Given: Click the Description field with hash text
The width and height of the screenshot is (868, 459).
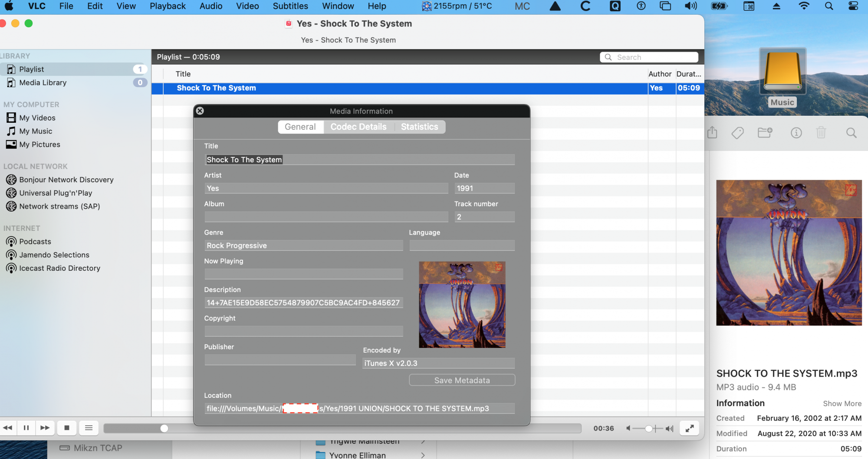Looking at the screenshot, I should tap(303, 303).
